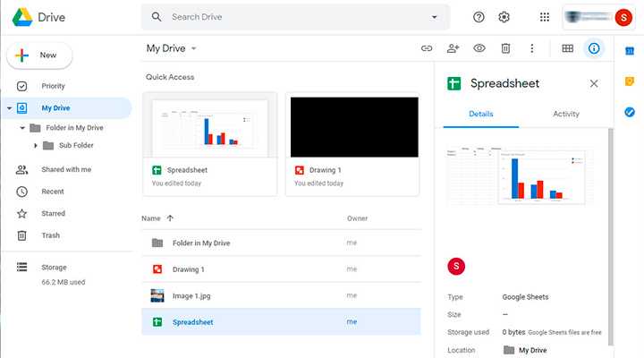Viewport: 644px width, 358px height.
Task: Open search options dropdown arrow
Action: coord(435,17)
